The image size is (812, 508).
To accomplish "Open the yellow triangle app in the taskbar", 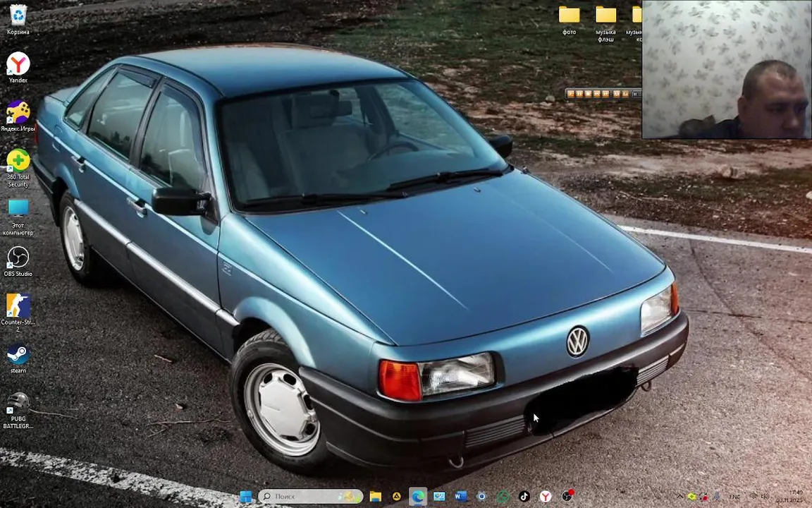I will 397,496.
